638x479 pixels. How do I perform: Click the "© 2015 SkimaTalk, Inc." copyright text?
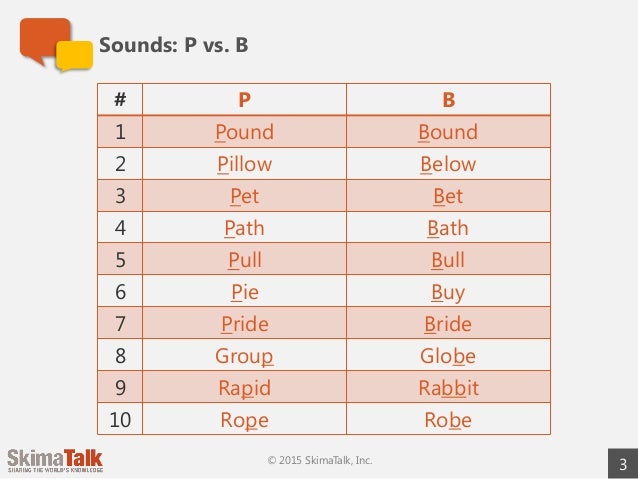319,461
